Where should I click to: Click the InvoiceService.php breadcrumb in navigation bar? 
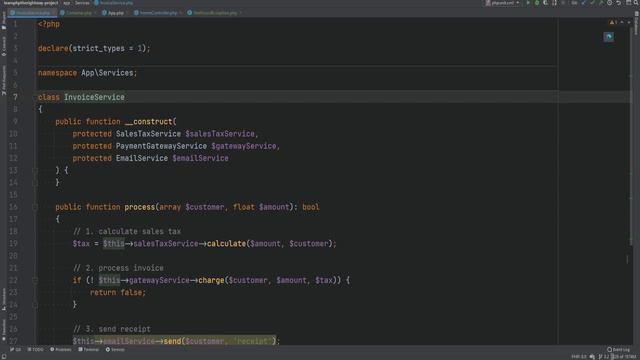pos(114,3)
